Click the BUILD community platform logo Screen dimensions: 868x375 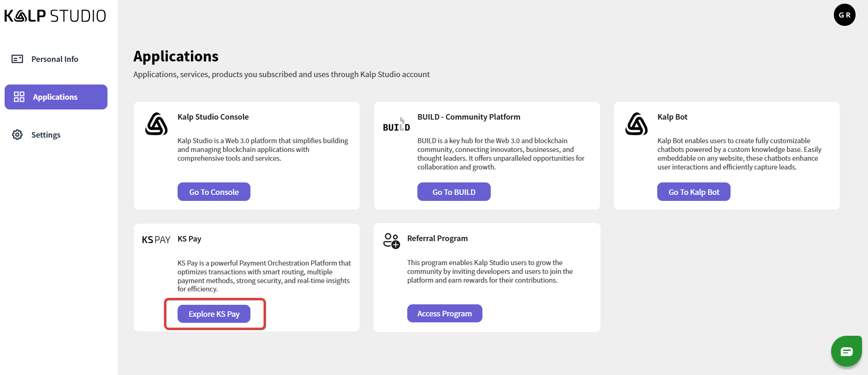click(396, 125)
